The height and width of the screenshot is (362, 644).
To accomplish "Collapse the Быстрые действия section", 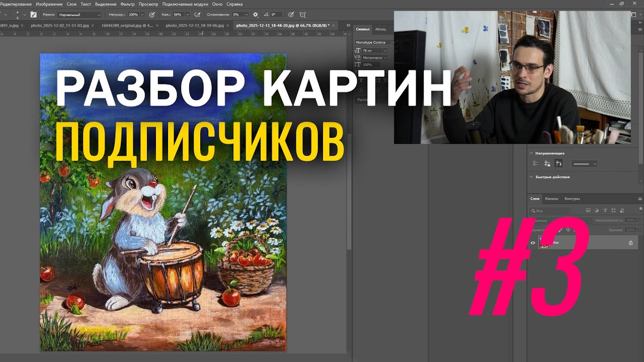I will (x=531, y=177).
